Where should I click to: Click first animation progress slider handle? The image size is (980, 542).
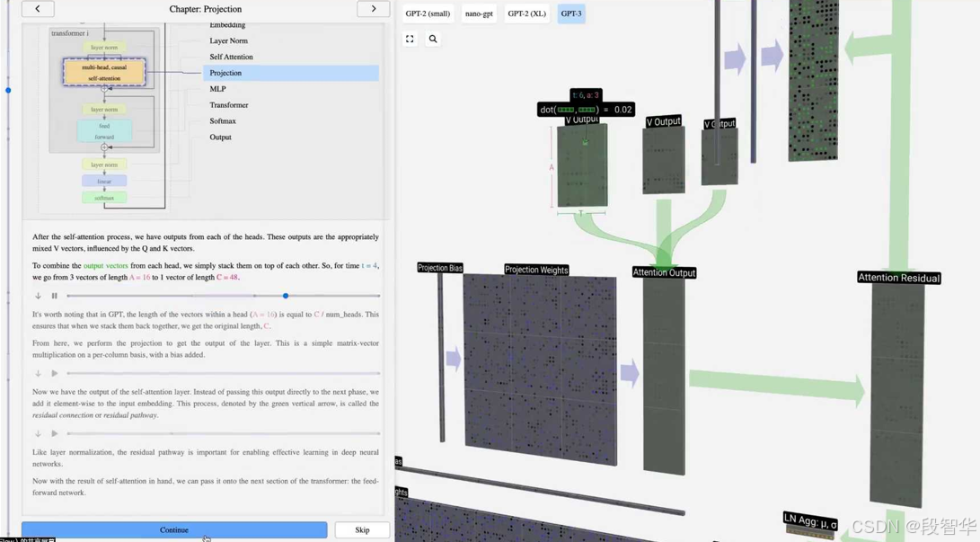[286, 296]
